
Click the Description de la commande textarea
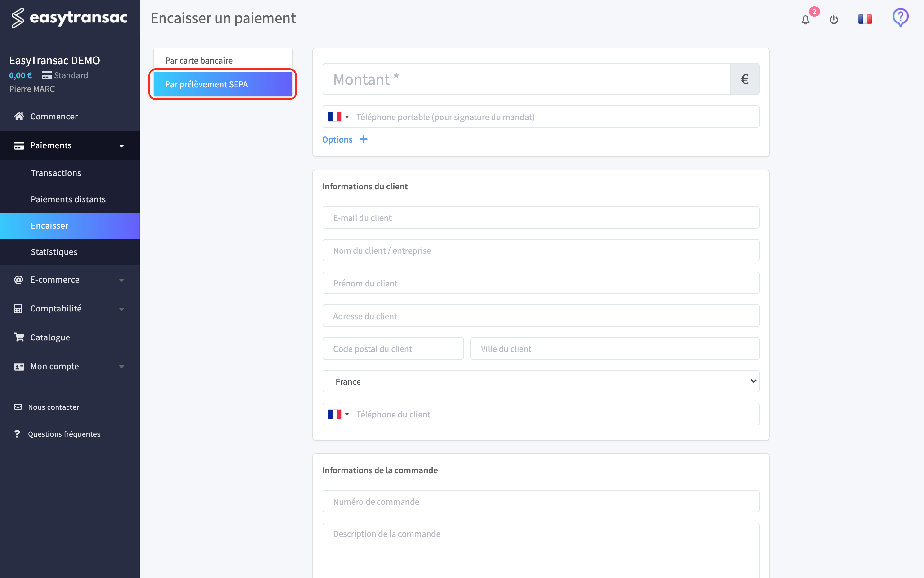(x=540, y=550)
